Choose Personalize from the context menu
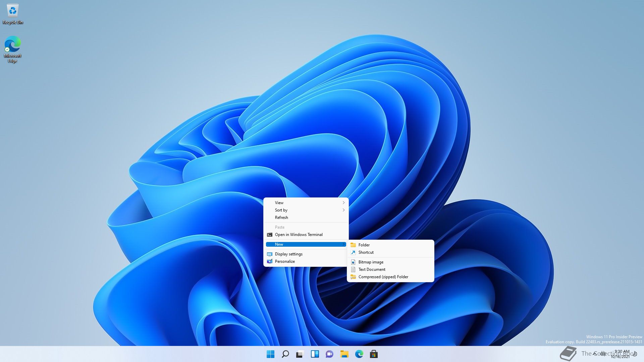The image size is (644, 362). click(306, 261)
